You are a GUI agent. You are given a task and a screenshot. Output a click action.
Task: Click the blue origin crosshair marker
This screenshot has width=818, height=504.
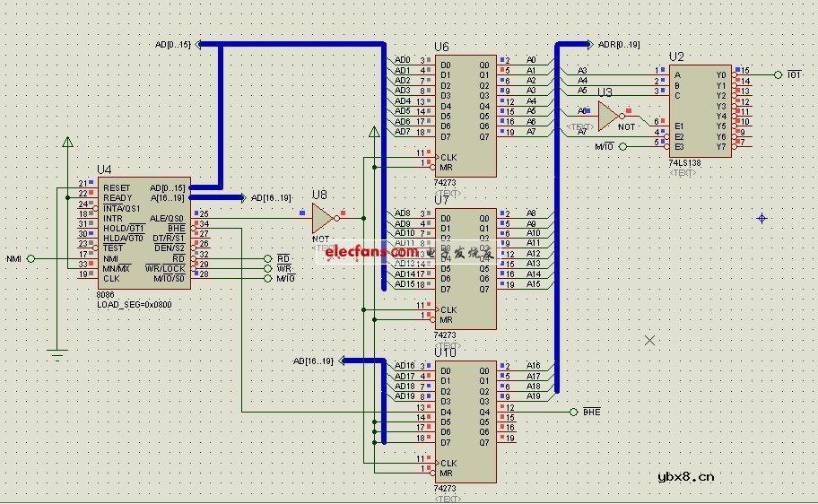coord(762,218)
